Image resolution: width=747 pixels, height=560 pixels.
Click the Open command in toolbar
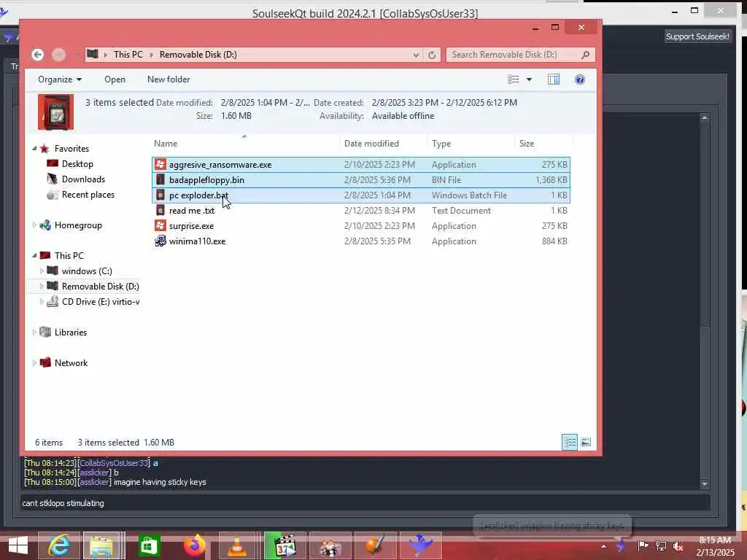click(115, 79)
